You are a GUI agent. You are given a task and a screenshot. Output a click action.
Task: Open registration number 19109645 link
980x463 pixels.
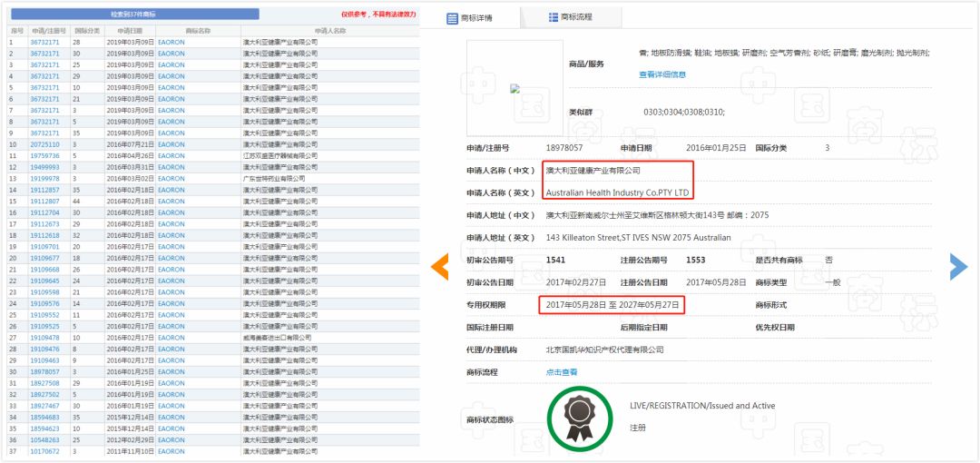pyautogui.click(x=44, y=281)
